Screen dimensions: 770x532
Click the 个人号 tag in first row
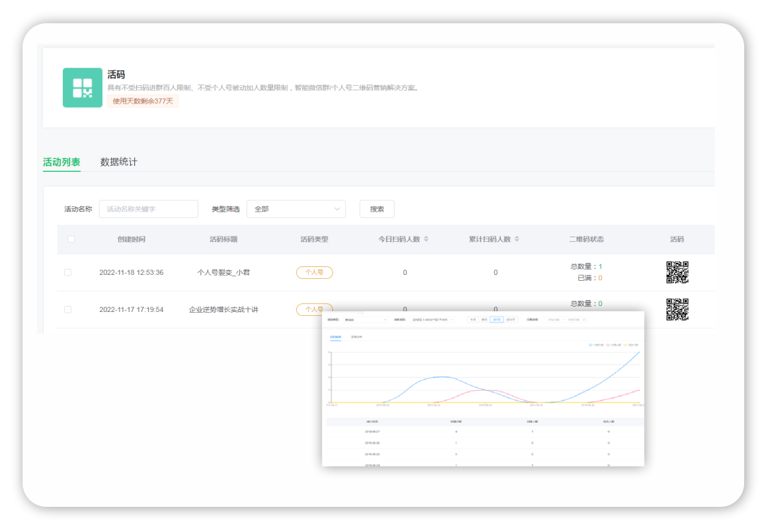(x=314, y=272)
